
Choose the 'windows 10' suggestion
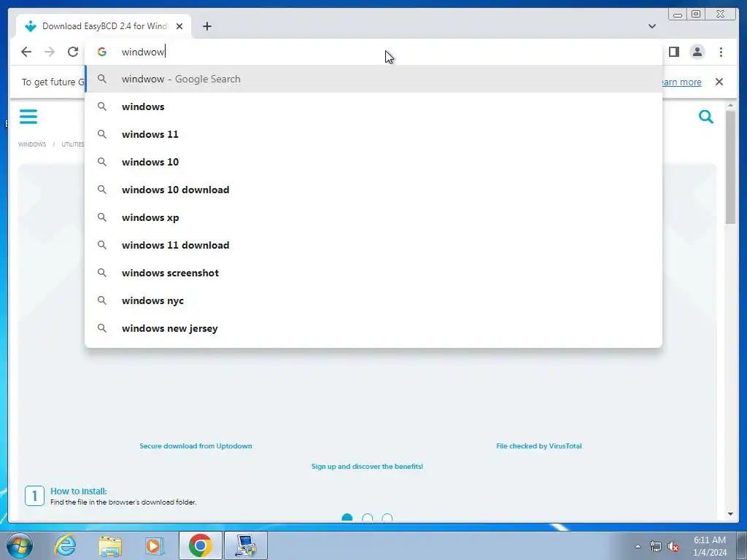click(x=373, y=162)
